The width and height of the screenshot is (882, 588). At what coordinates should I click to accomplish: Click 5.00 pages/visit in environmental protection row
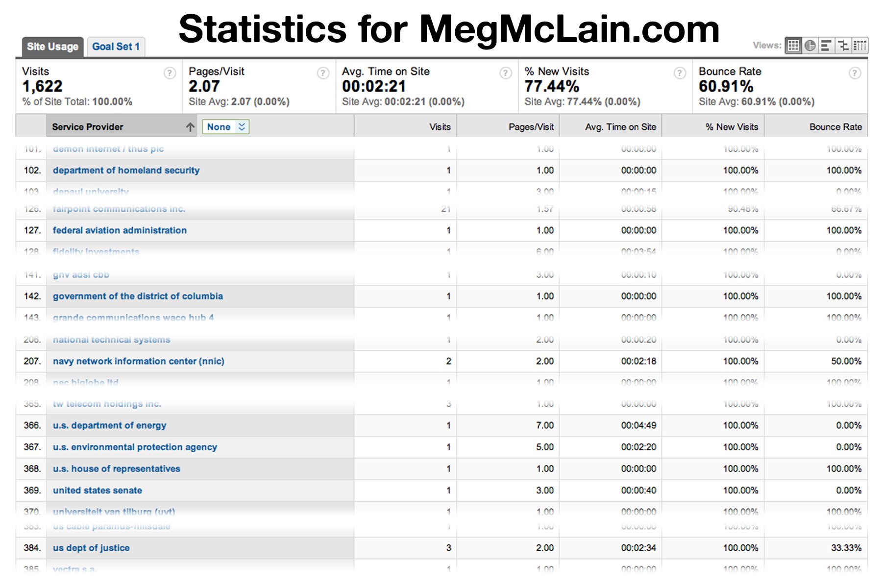(x=545, y=447)
